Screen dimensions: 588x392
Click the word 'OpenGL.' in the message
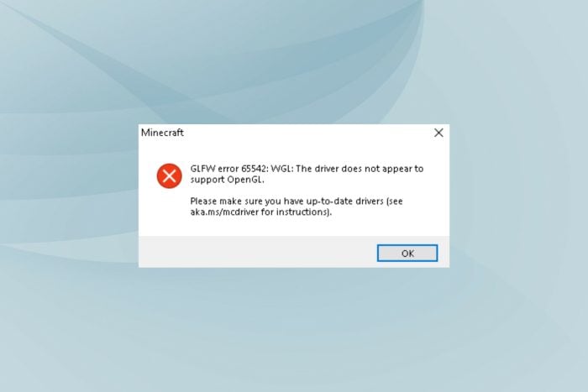coord(245,180)
